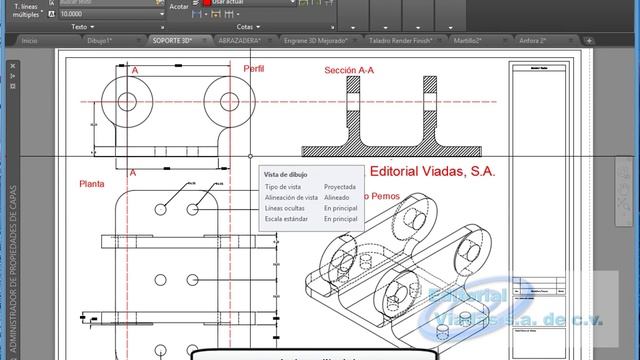Screen dimensions: 640x360
Task: Click the plus icon to open new drawing tab
Action: 589,40
